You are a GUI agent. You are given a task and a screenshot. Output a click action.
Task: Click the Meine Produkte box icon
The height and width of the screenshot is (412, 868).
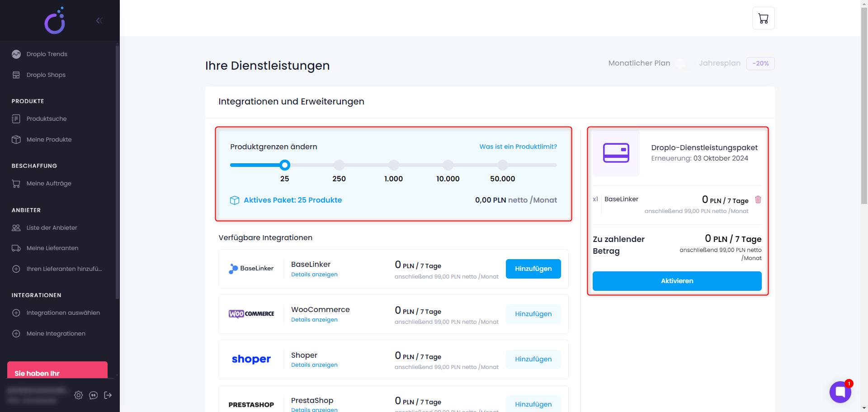(16, 139)
